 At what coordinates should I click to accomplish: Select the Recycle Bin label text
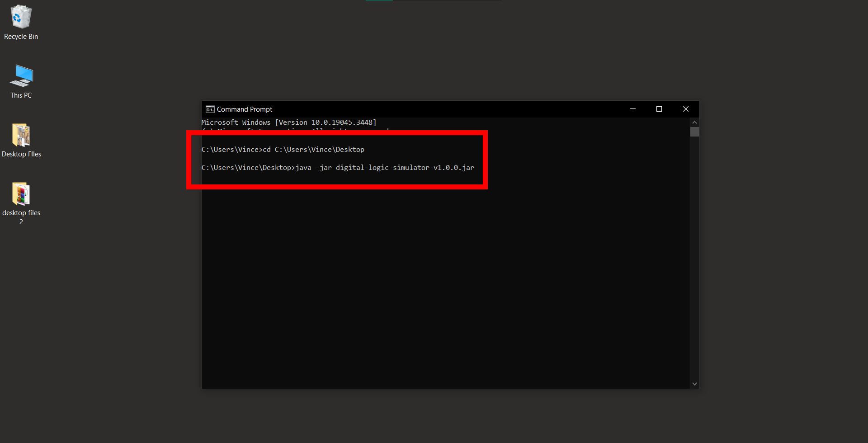click(x=21, y=36)
